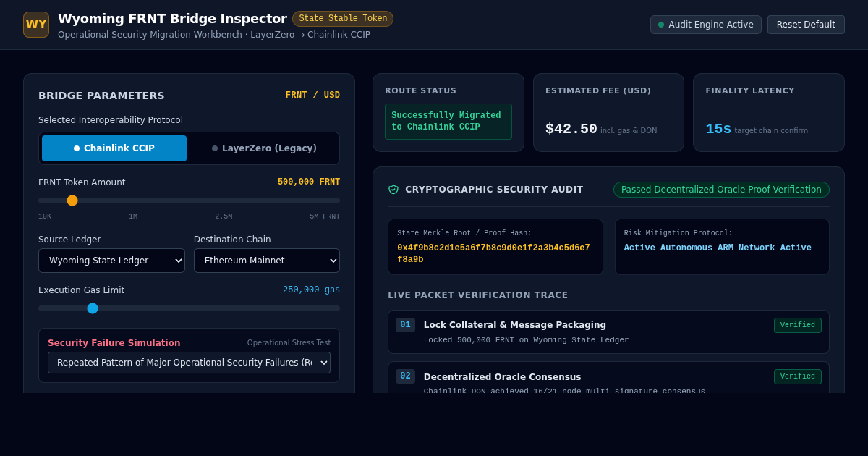Image resolution: width=868 pixels, height=456 pixels.
Task: Click the $42.50 estimated fee value
Action: pyautogui.click(x=571, y=129)
